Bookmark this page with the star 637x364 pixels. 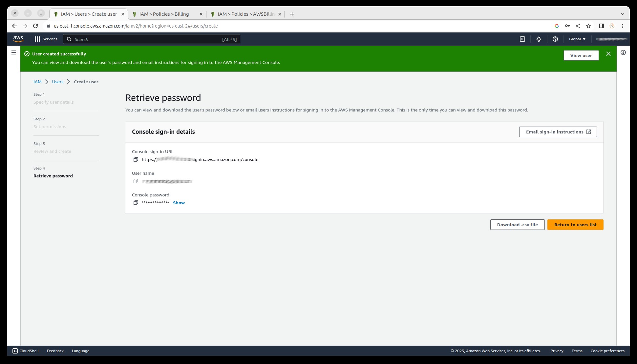pos(588,26)
